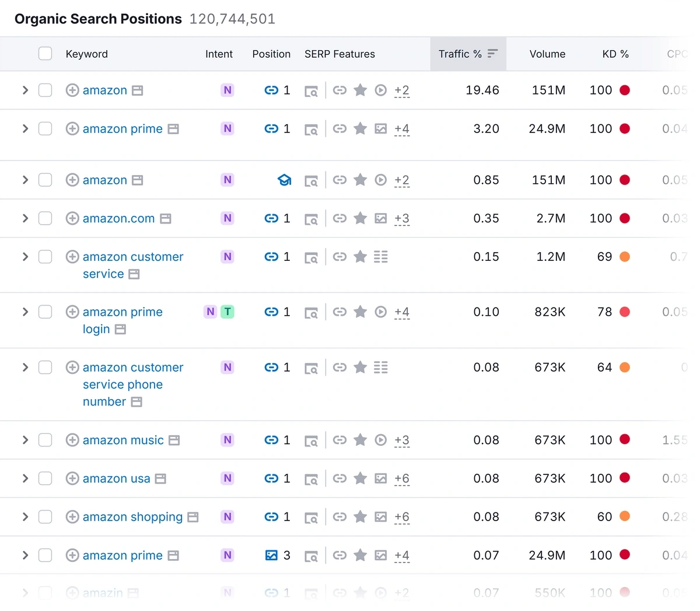Expand the amazon music row

coord(25,440)
